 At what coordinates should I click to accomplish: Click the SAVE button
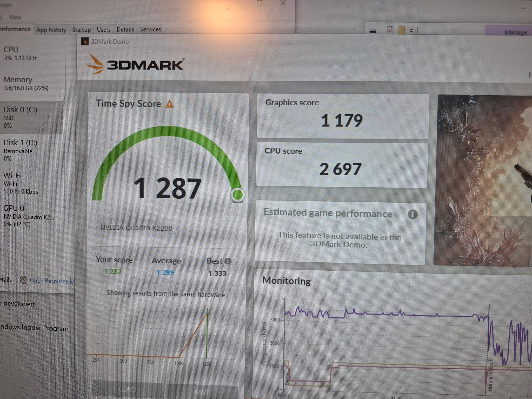click(x=202, y=391)
